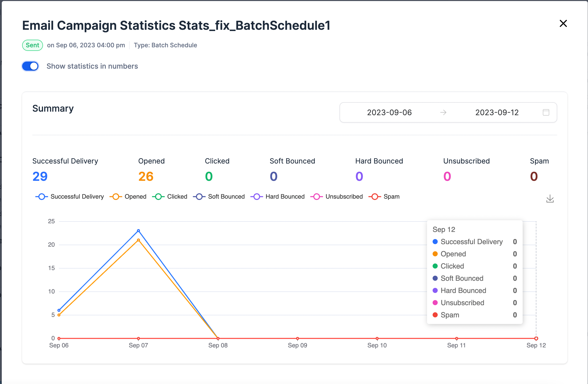588x384 pixels.
Task: Edit start date 2023-09-06 field
Action: point(389,112)
